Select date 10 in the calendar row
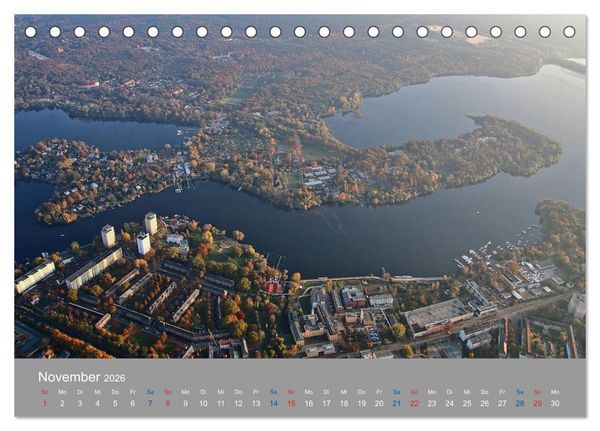Viewport: 600px width, 431px height. click(x=203, y=403)
